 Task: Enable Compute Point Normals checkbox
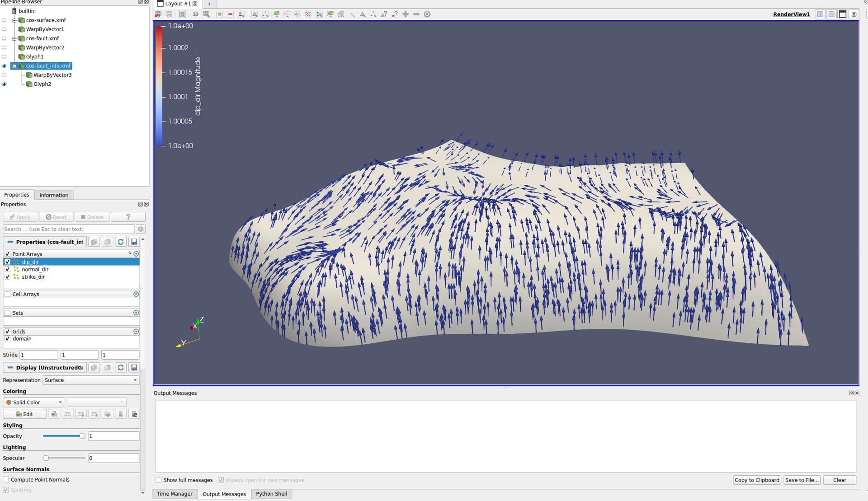pyautogui.click(x=6, y=480)
